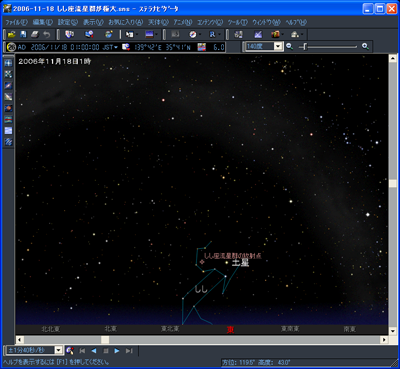Click the しし constellation name label
The height and width of the screenshot is (369, 400).
[x=201, y=289]
